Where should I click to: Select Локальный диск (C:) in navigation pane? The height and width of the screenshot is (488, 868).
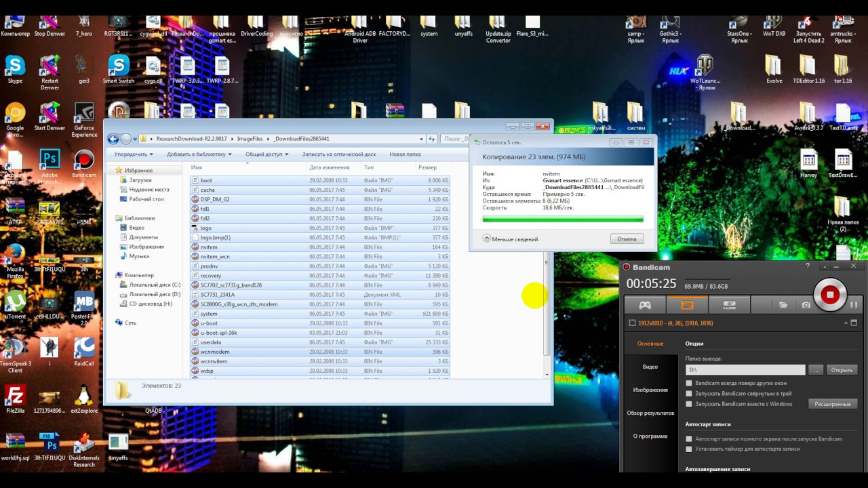click(149, 285)
